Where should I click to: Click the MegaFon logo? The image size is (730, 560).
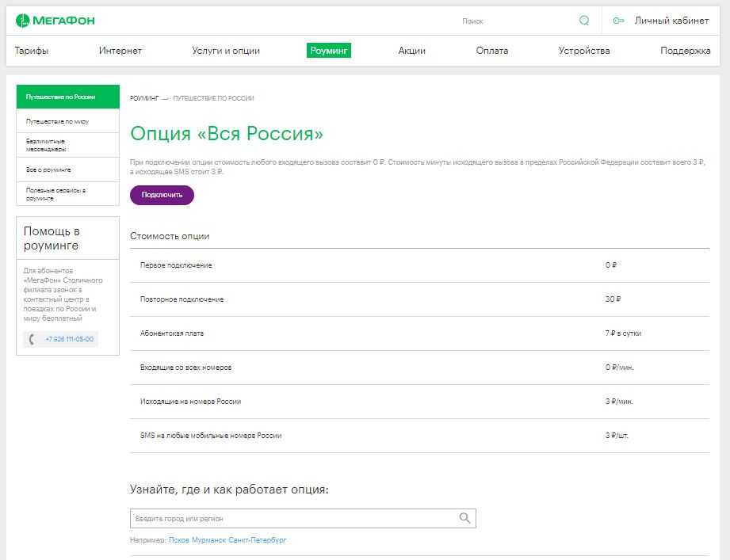[x=55, y=21]
